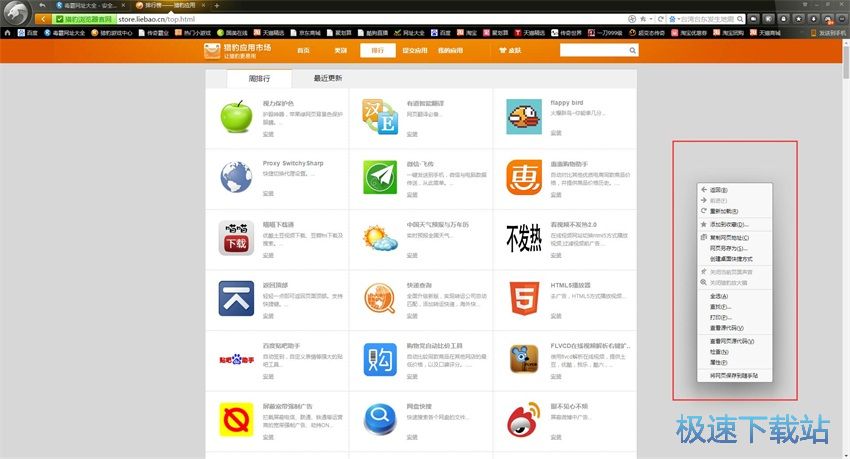
Task: Open the 百度 bookmark in the bookmarks bar
Action: (28, 33)
